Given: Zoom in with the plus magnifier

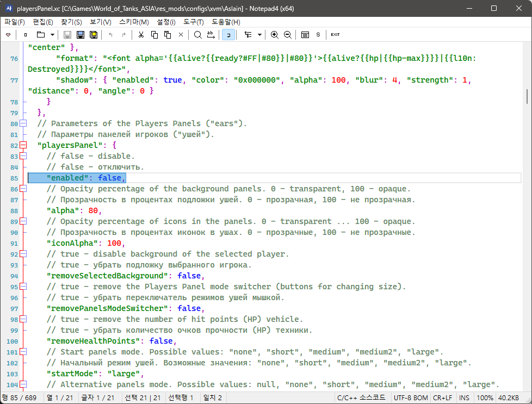Looking at the screenshot, I should pos(275,35).
